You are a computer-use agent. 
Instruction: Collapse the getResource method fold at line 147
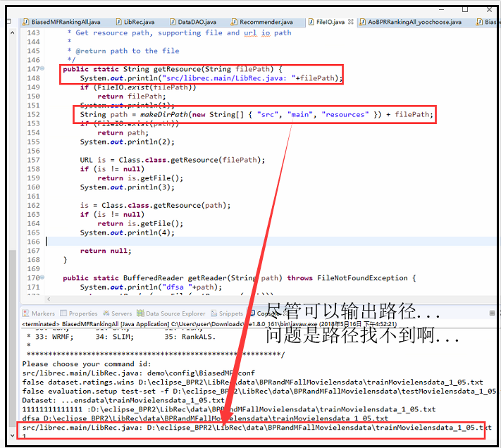tap(42, 68)
